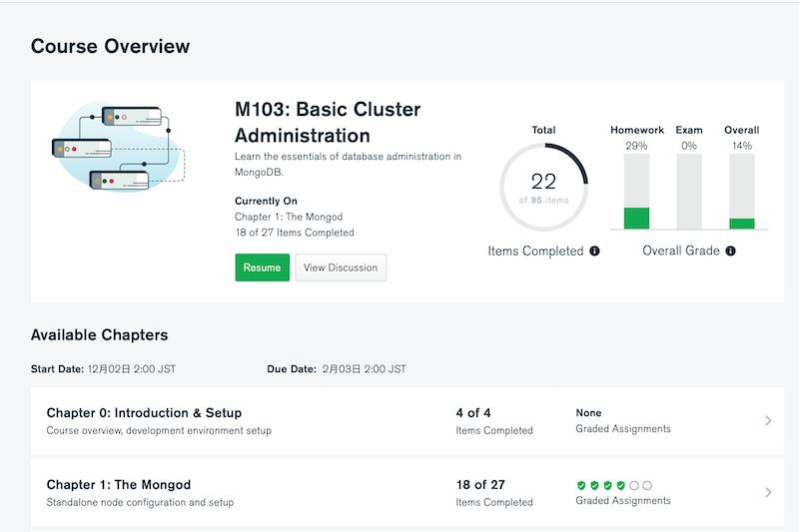This screenshot has height=532, width=799.
Task: Click first green graded assignment shield in Chapter 1
Action: point(581,485)
